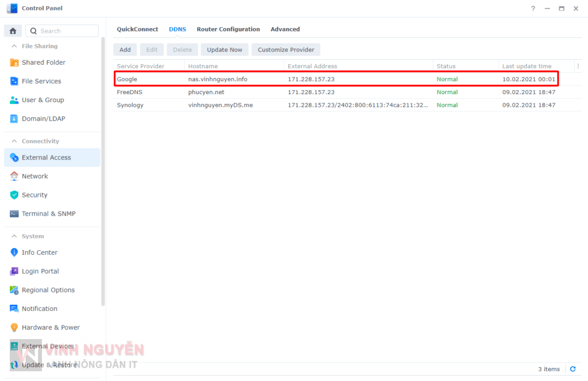
Task: Open the help question mark icon
Action: (533, 9)
